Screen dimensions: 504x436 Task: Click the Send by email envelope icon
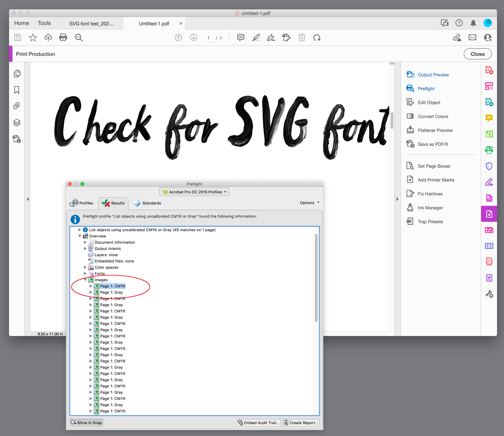click(x=472, y=37)
